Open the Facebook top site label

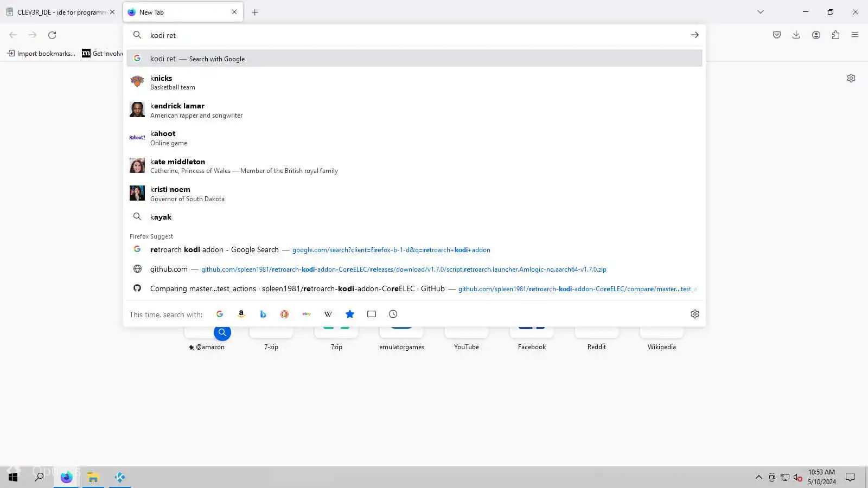tap(532, 347)
